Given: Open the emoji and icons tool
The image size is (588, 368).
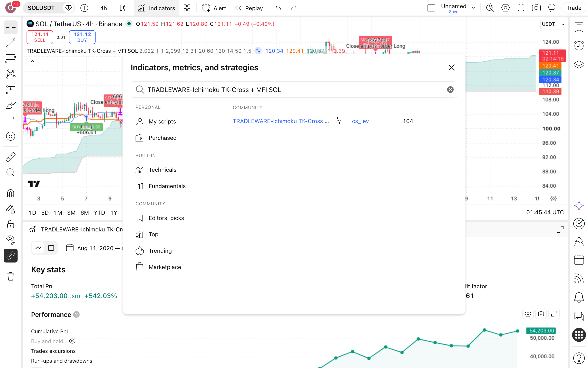Looking at the screenshot, I should coord(10,136).
